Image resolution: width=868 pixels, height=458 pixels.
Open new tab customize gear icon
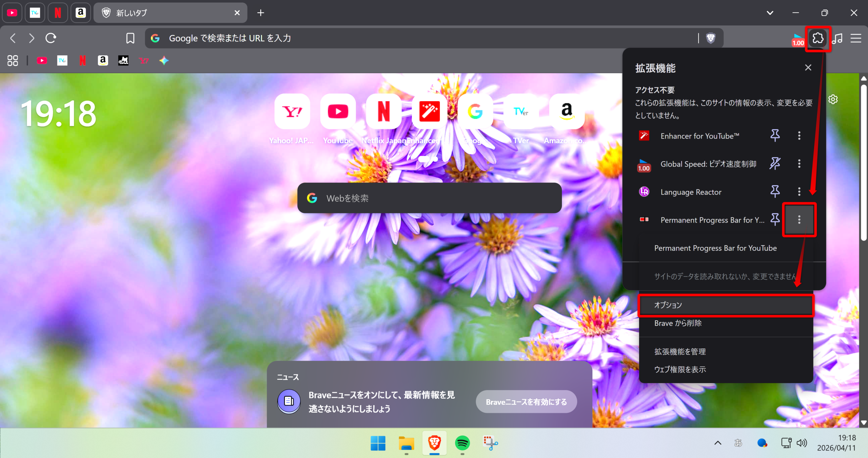coord(833,99)
